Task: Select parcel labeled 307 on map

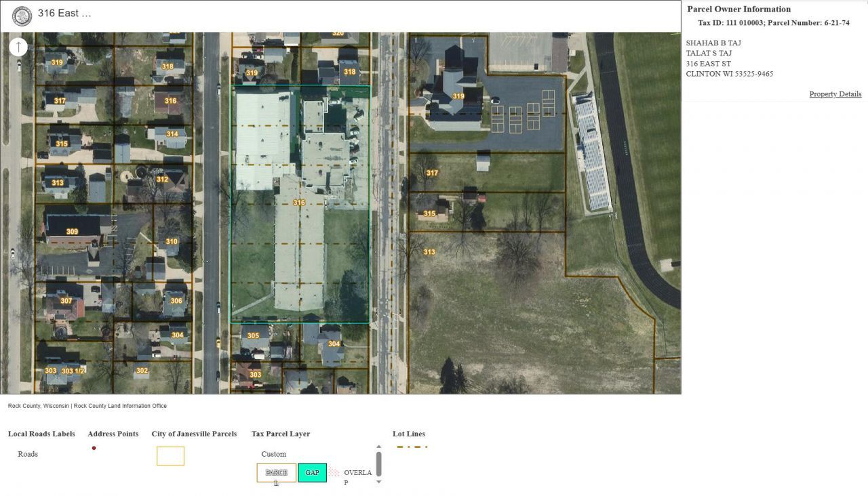Action: (x=66, y=301)
